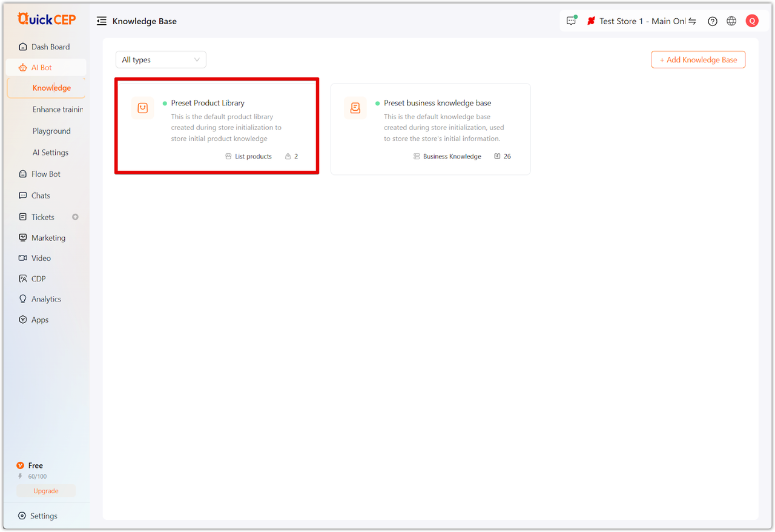Open the Playground submenu item
The height and width of the screenshot is (532, 775).
pyautogui.click(x=51, y=131)
